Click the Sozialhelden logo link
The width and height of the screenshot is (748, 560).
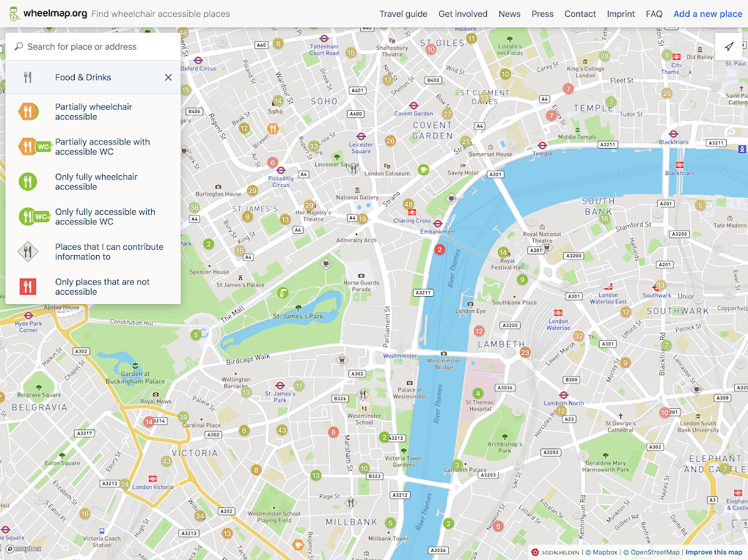(555, 552)
